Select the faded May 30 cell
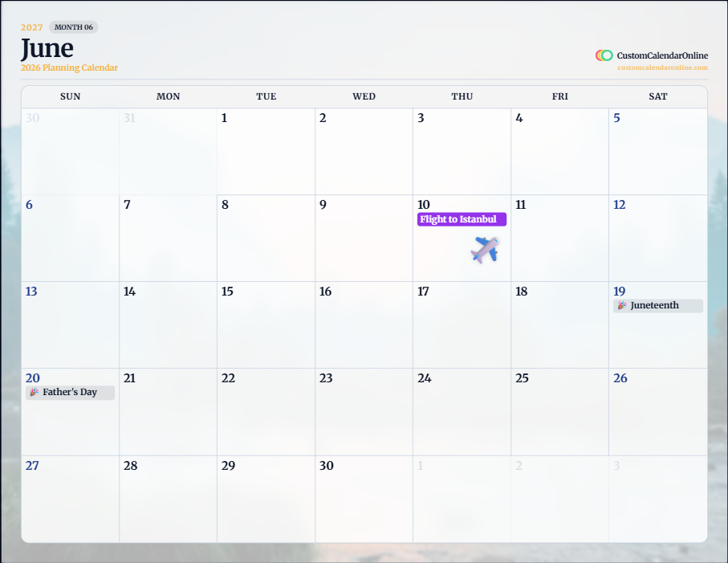 tap(70, 152)
